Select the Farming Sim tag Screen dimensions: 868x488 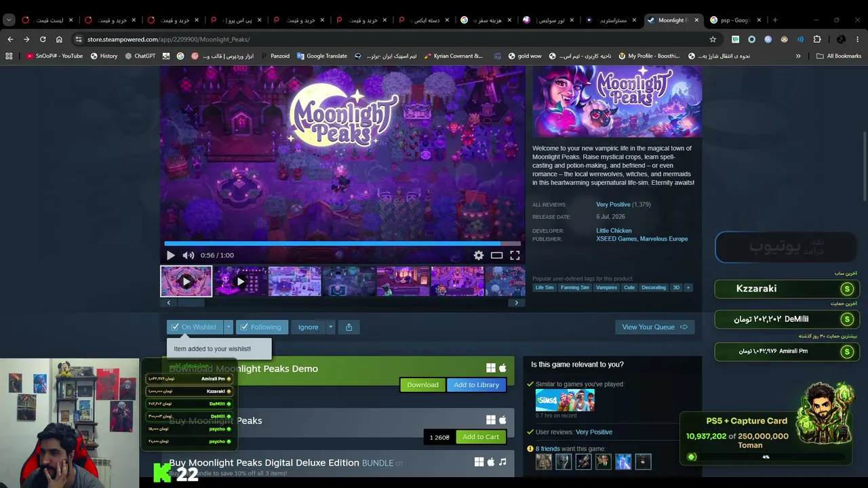(575, 287)
